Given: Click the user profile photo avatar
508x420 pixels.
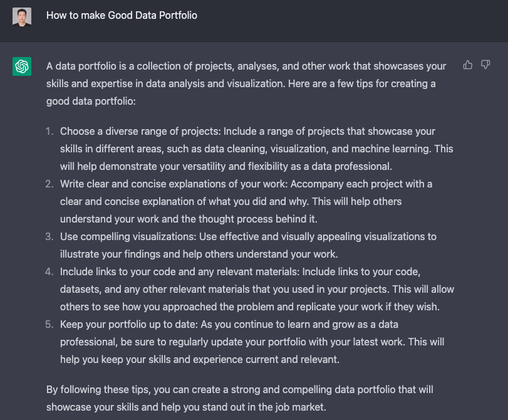Looking at the screenshot, I should point(22,16).
